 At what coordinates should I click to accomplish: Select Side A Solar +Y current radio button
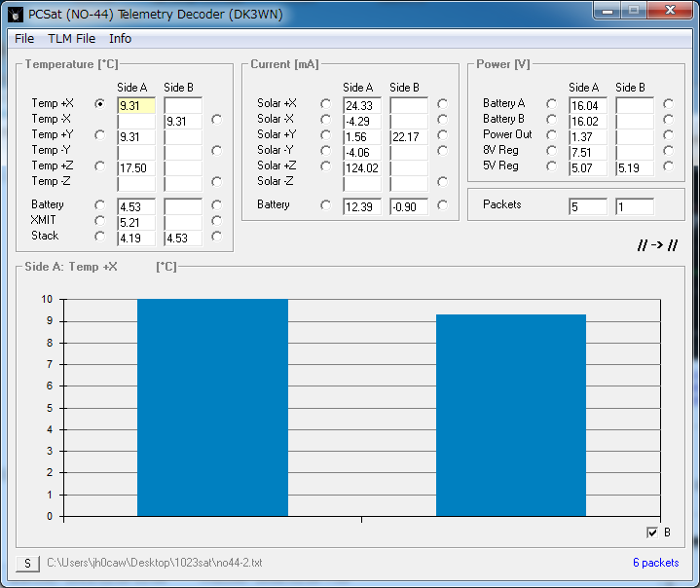(326, 135)
